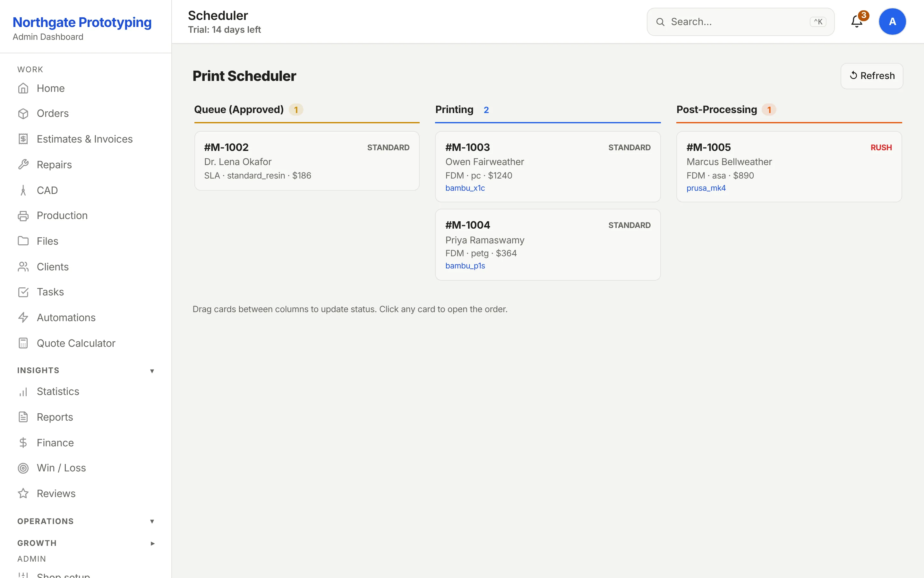Screen dimensions: 924x578
Task: Open order card #M-1004 Priya Ramaswamy
Action: tap(548, 245)
